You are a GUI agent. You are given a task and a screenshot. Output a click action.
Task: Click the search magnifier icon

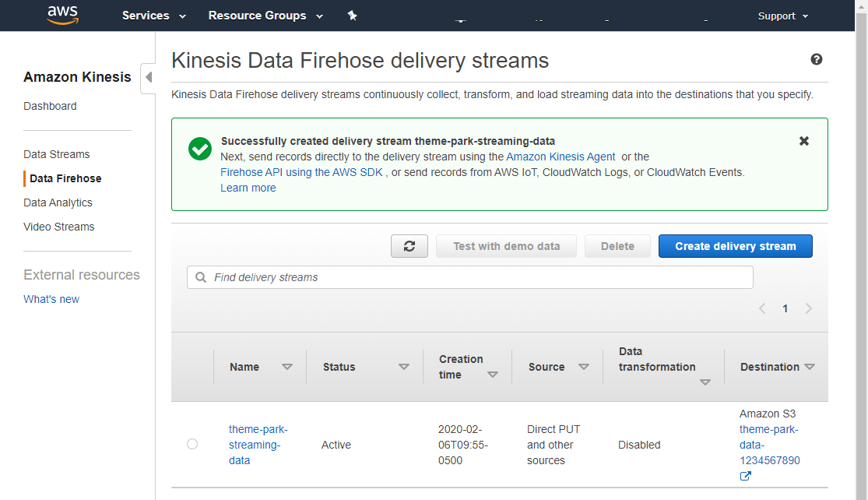click(201, 277)
